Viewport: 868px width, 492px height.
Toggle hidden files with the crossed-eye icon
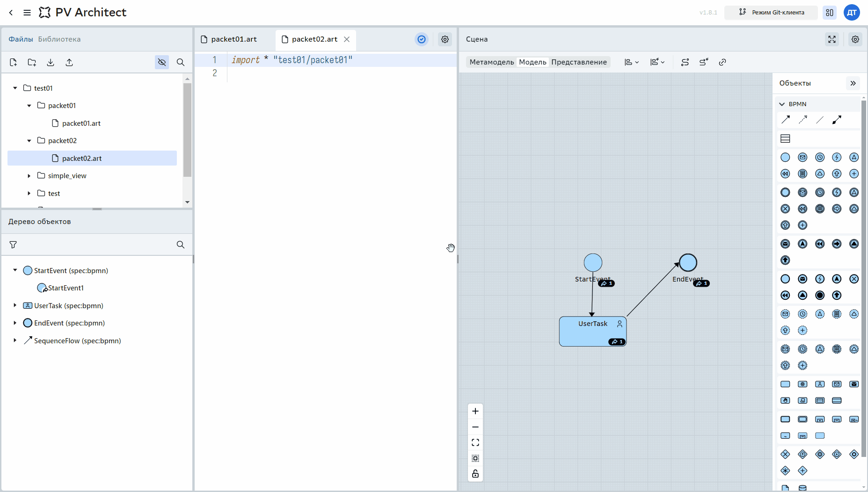pyautogui.click(x=162, y=62)
